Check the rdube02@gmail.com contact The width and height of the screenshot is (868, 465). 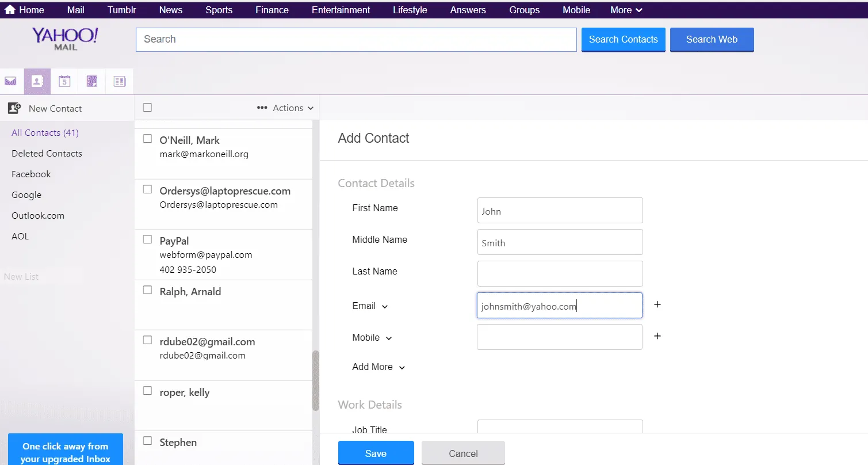click(147, 340)
